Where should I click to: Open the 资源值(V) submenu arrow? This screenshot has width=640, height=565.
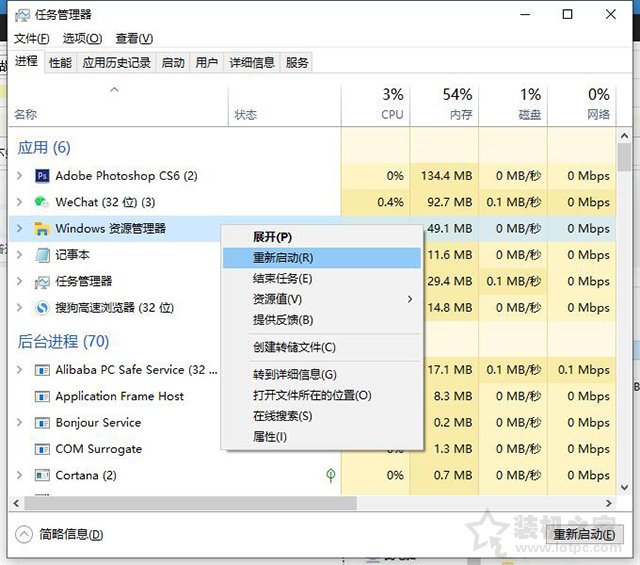click(410, 299)
